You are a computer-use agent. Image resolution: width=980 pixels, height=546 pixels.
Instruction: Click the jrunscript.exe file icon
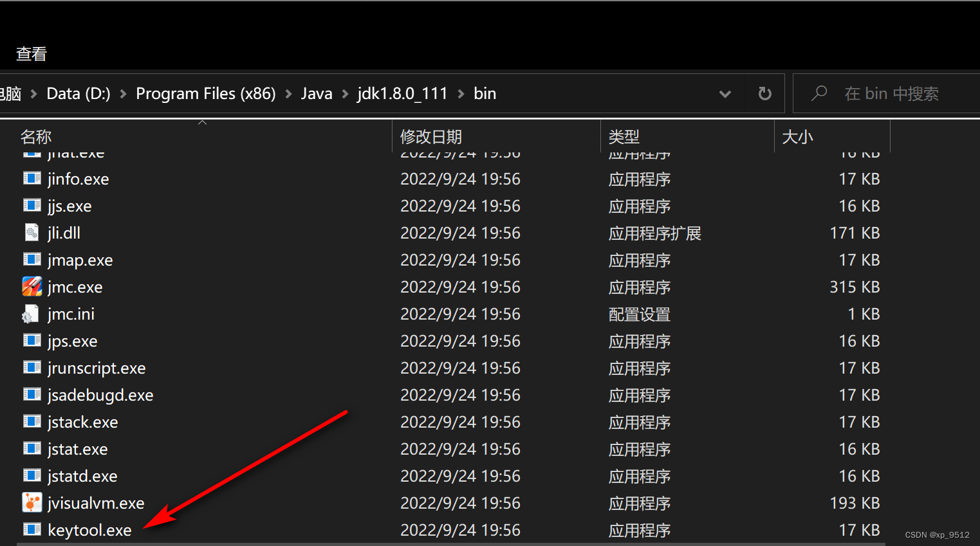click(32, 367)
